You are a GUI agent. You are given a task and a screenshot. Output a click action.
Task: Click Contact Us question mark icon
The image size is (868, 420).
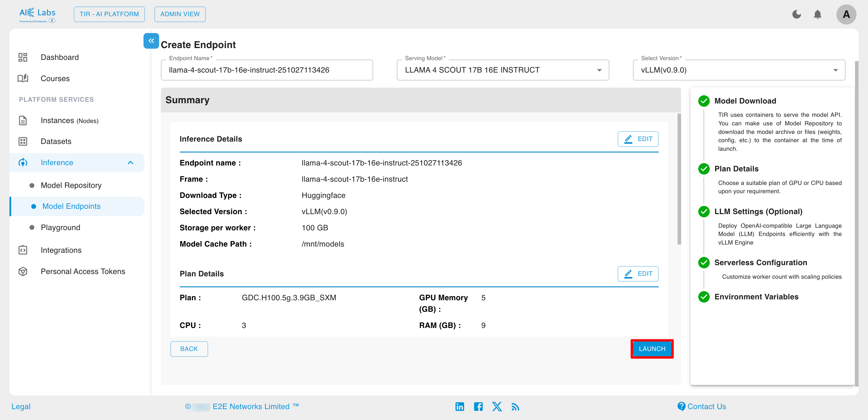[x=681, y=406]
